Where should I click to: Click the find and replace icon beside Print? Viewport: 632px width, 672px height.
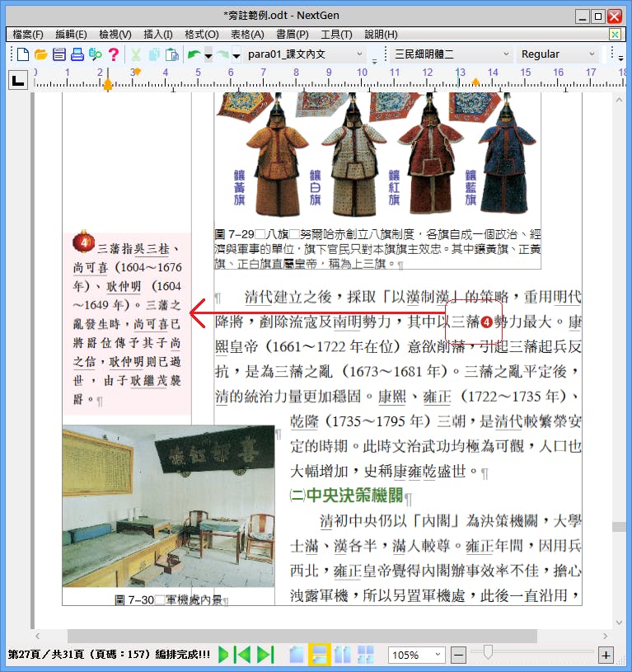tap(95, 54)
